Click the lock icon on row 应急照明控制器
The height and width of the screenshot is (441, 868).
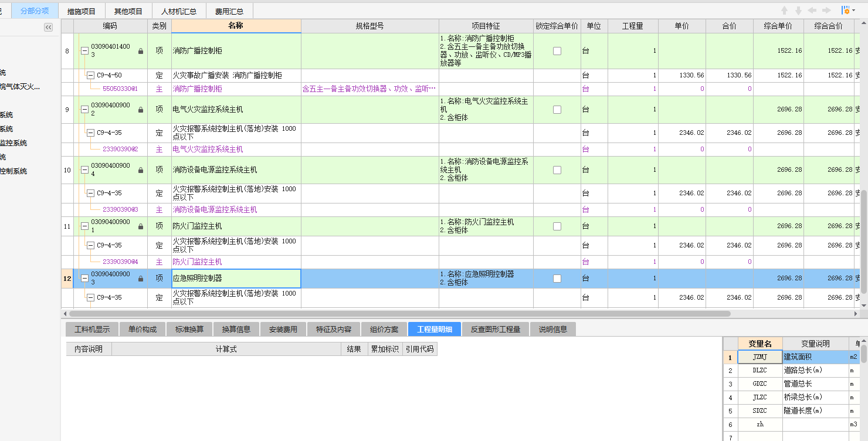[140, 279]
